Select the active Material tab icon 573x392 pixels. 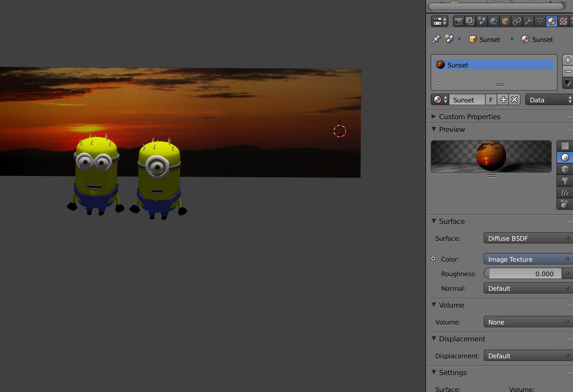tap(552, 21)
